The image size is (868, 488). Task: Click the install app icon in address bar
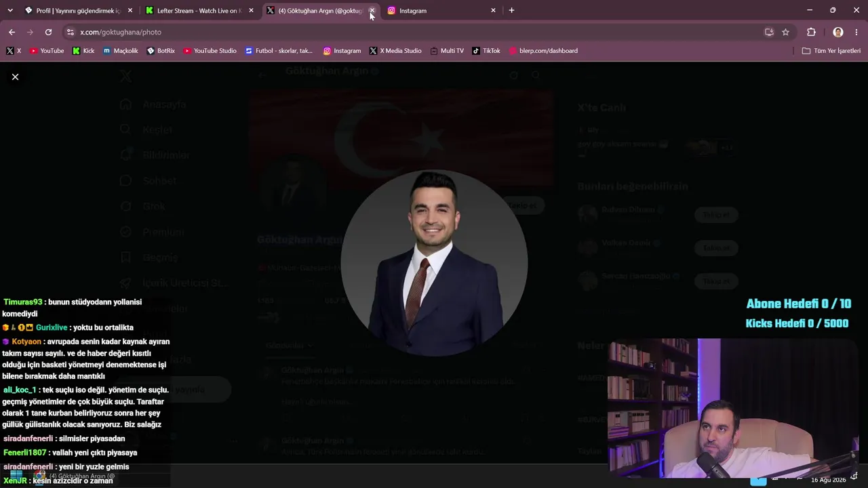coord(769,32)
